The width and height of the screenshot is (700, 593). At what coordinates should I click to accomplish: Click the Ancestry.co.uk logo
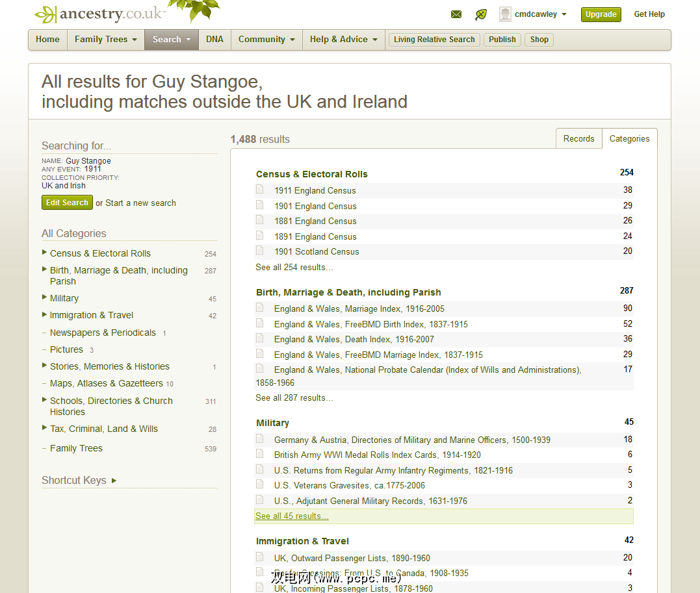click(x=101, y=14)
